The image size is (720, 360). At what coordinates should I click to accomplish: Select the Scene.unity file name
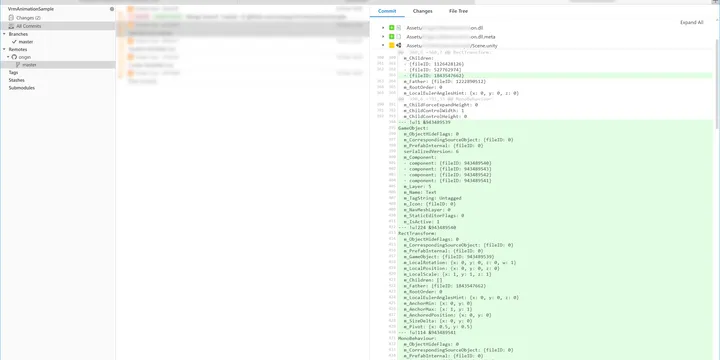(x=452, y=45)
